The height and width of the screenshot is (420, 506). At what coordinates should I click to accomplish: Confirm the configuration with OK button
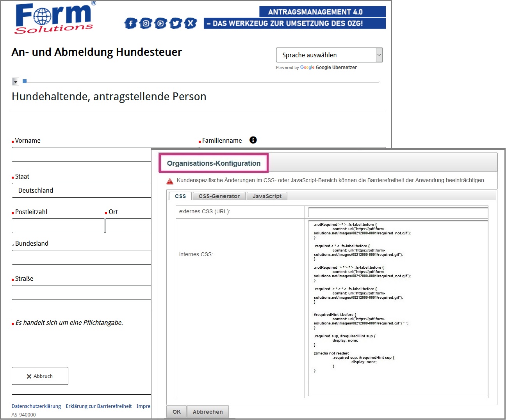[x=176, y=412]
